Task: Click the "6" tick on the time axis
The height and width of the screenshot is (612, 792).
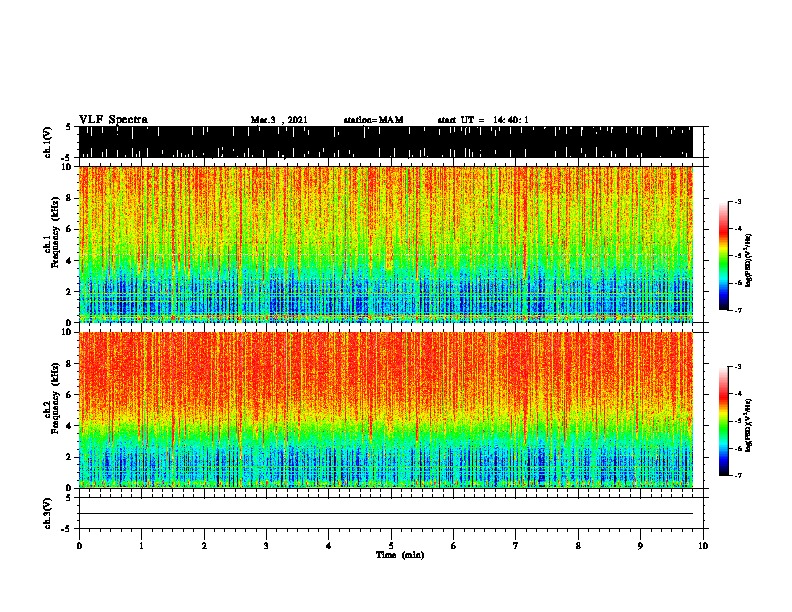Action: 454,546
